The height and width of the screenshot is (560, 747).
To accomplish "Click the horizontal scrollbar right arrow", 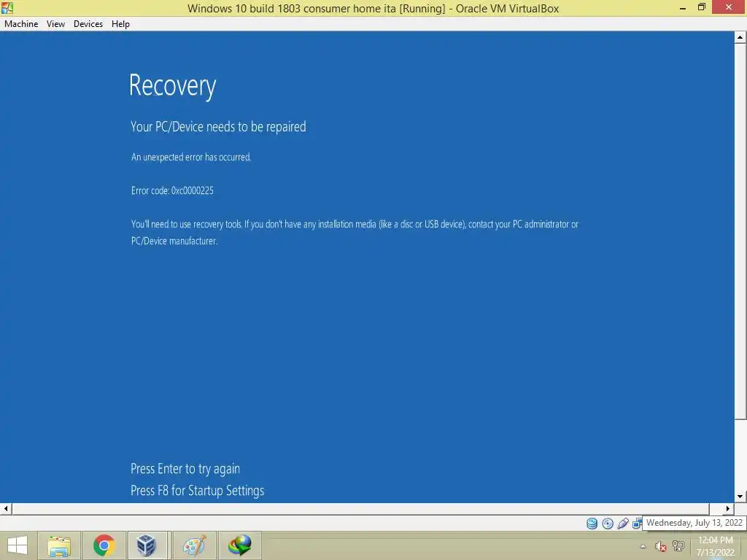I will tap(728, 508).
